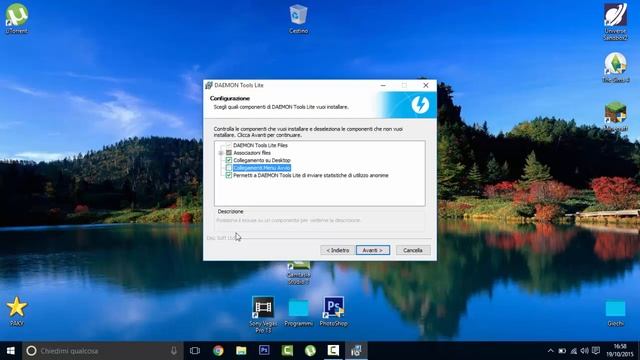Select The Sims 4 desktop icon
The width and height of the screenshot is (640, 360).
[615, 67]
